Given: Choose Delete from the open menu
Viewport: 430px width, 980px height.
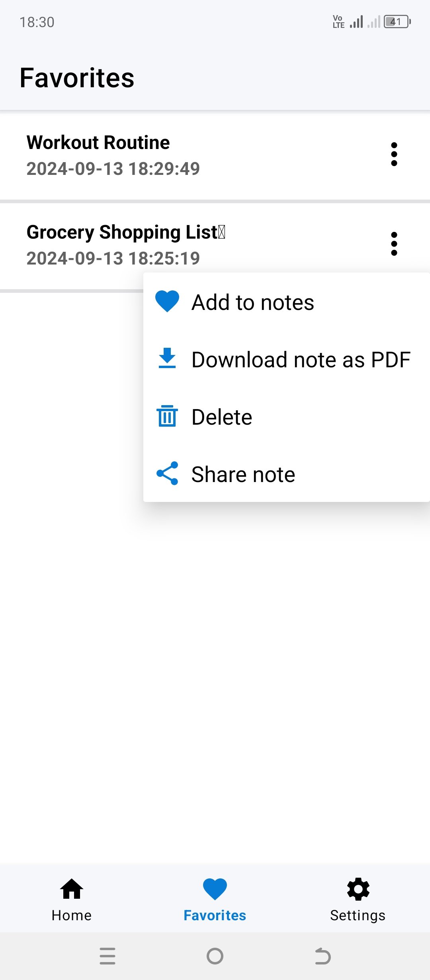Looking at the screenshot, I should coord(221,416).
